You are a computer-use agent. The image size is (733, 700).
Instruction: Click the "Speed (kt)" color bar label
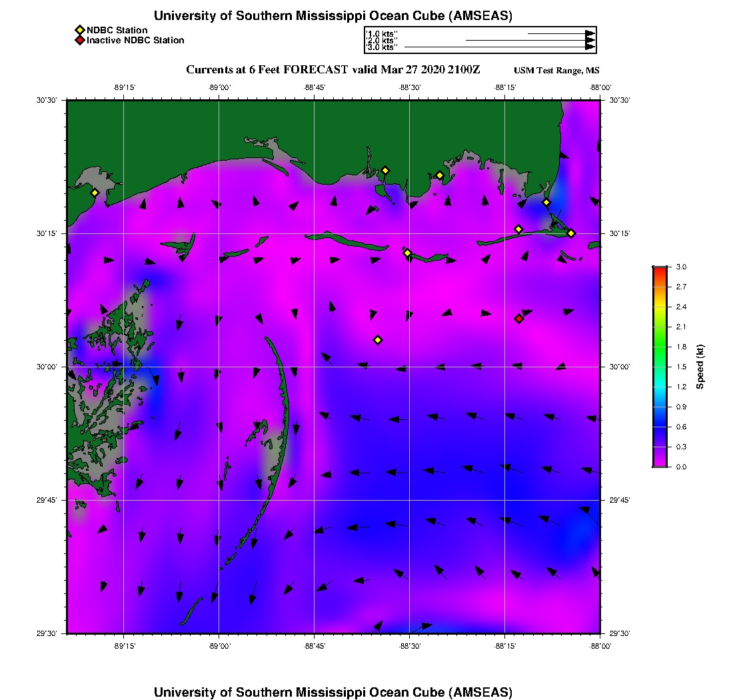[x=700, y=367]
